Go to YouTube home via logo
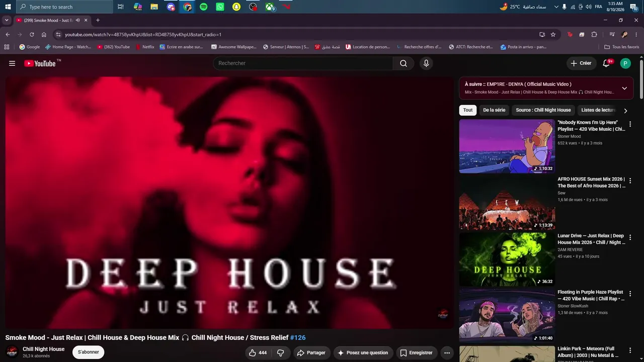The height and width of the screenshot is (362, 644). [x=40, y=63]
